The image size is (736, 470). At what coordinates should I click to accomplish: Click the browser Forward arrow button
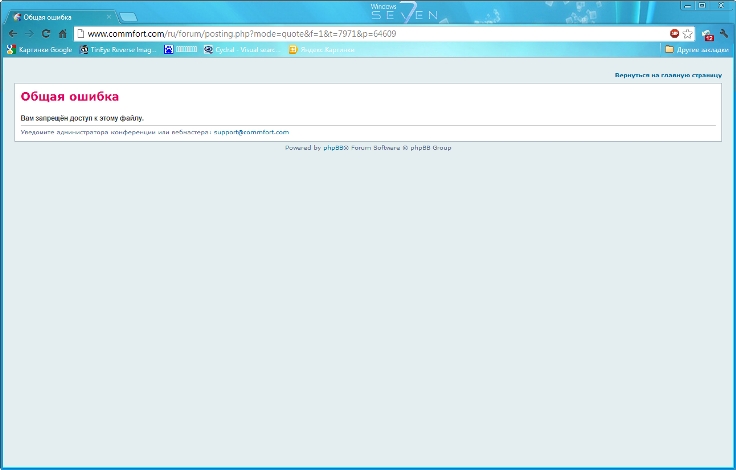pyautogui.click(x=28, y=33)
